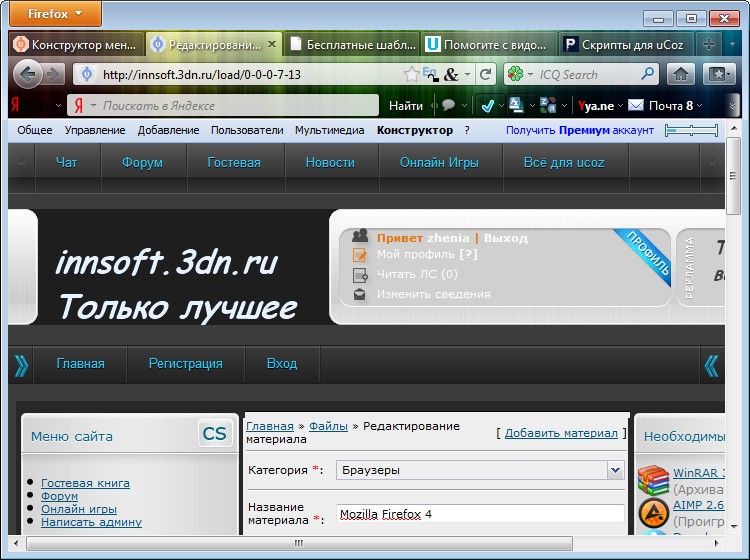The width and height of the screenshot is (750, 560).
Task: Open Yandex search field suggestion arrow
Action: 93,106
